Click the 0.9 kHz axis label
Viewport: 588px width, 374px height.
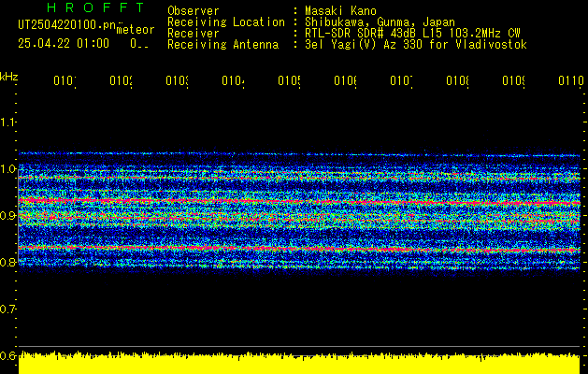click(7, 216)
